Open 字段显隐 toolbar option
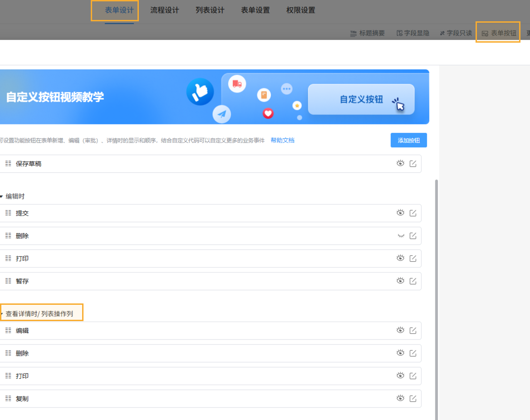This screenshot has height=420, width=530. [413, 33]
